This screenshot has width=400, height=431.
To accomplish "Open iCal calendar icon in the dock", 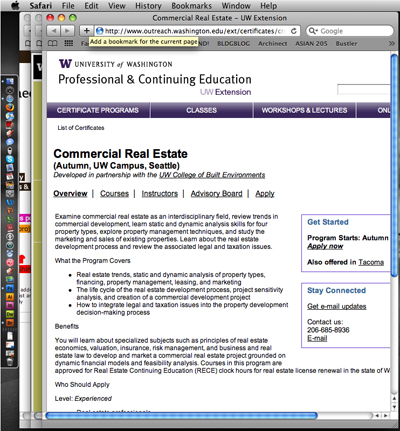I will [10, 177].
